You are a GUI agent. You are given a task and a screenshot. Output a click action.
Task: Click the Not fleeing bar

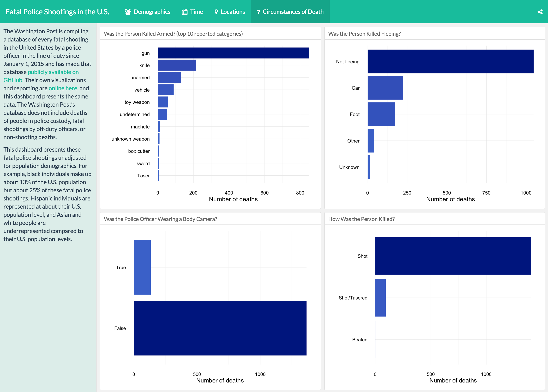click(450, 61)
